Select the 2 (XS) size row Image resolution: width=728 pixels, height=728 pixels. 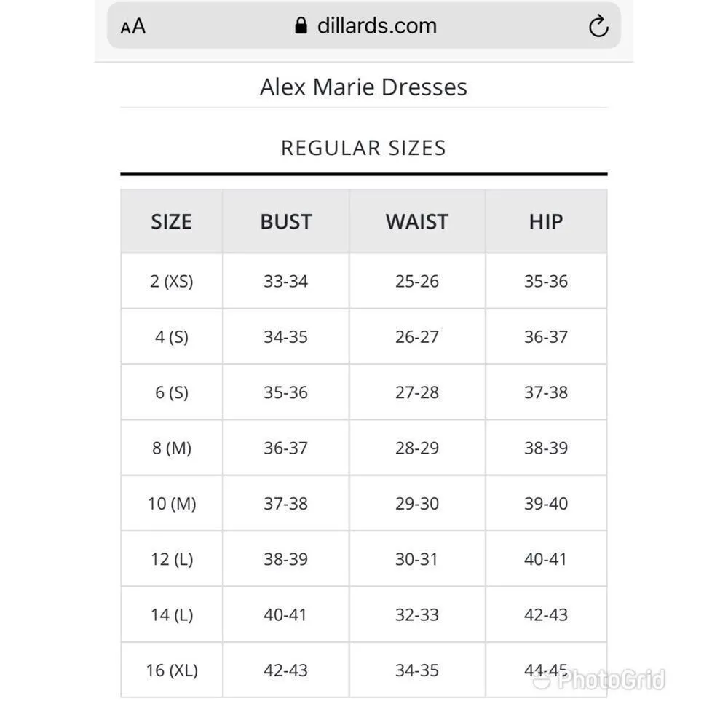coord(172,282)
